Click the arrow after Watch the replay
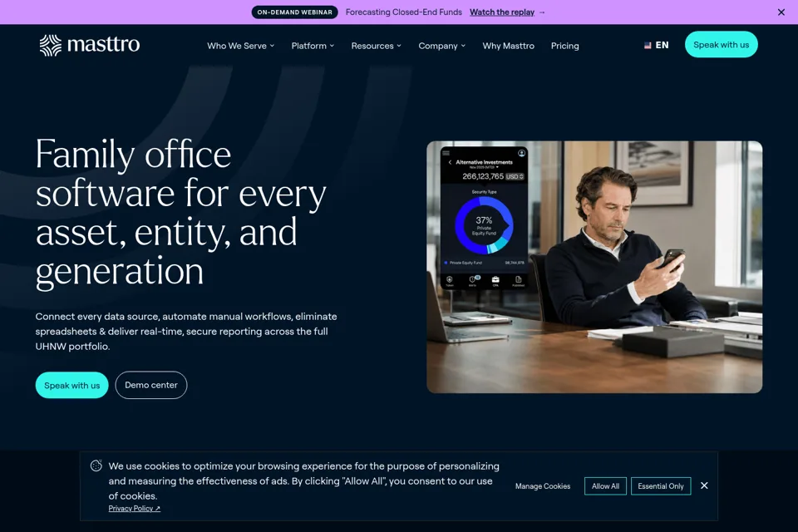 [x=542, y=12]
